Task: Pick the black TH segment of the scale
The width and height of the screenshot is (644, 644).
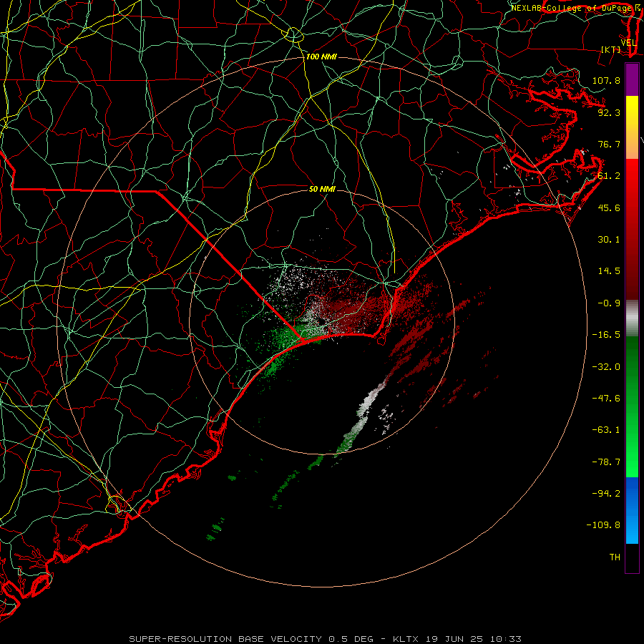Action: tap(632, 558)
